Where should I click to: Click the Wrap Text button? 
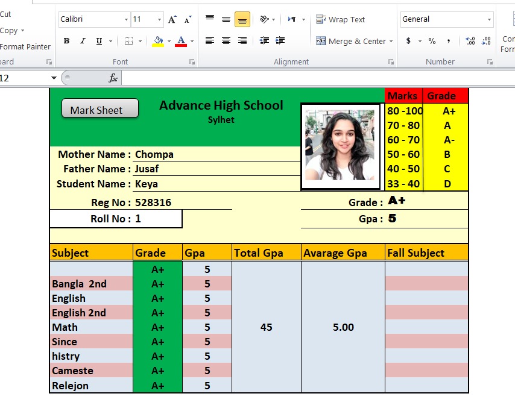point(341,19)
